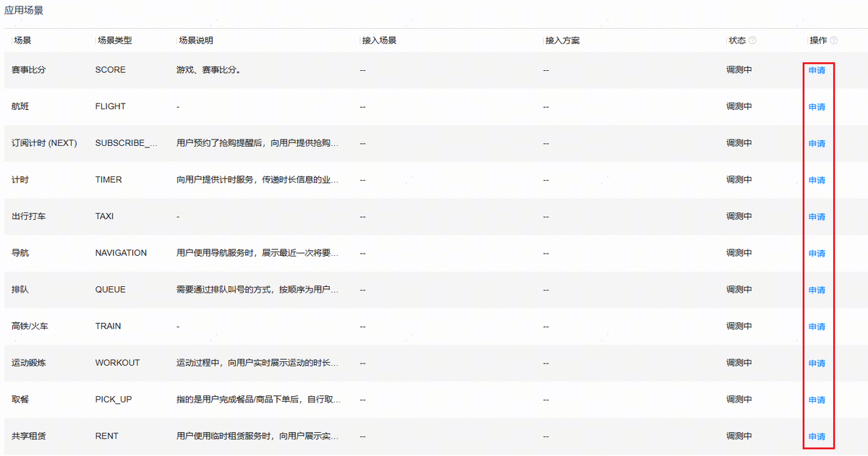Viewport: 868px width, 456px height.
Task: Click the 接入场景 column header
Action: [x=379, y=40]
